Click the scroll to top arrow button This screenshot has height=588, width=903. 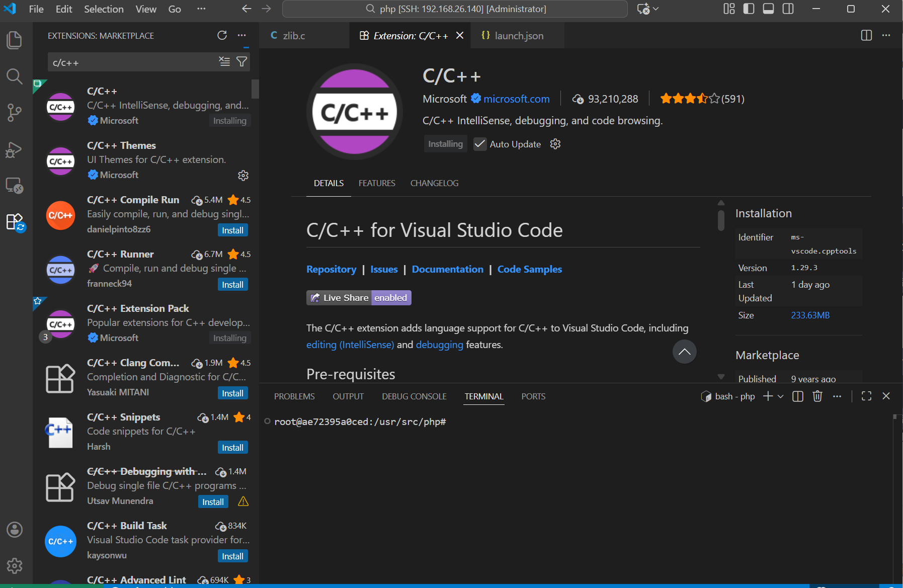(x=685, y=352)
